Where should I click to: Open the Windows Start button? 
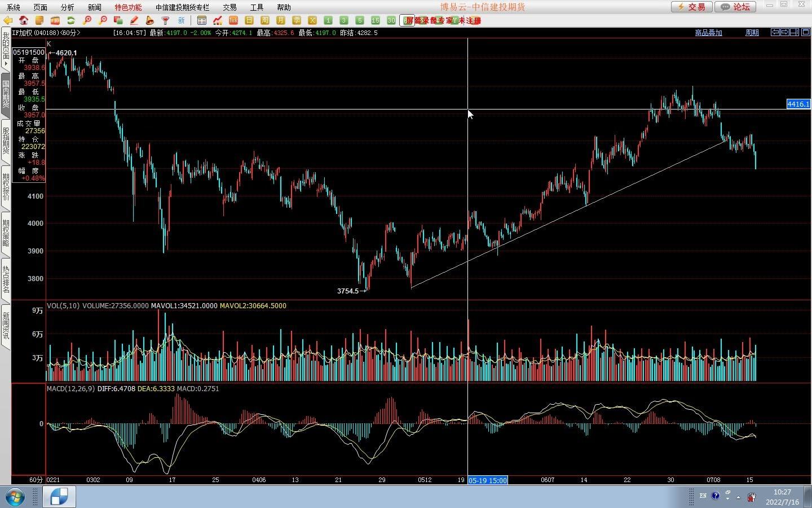pos(15,497)
